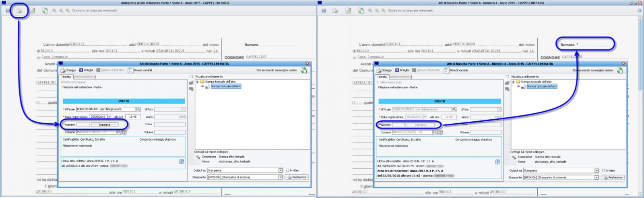Click the edit note icon in Anteprima window toolbar

[x=33, y=11]
